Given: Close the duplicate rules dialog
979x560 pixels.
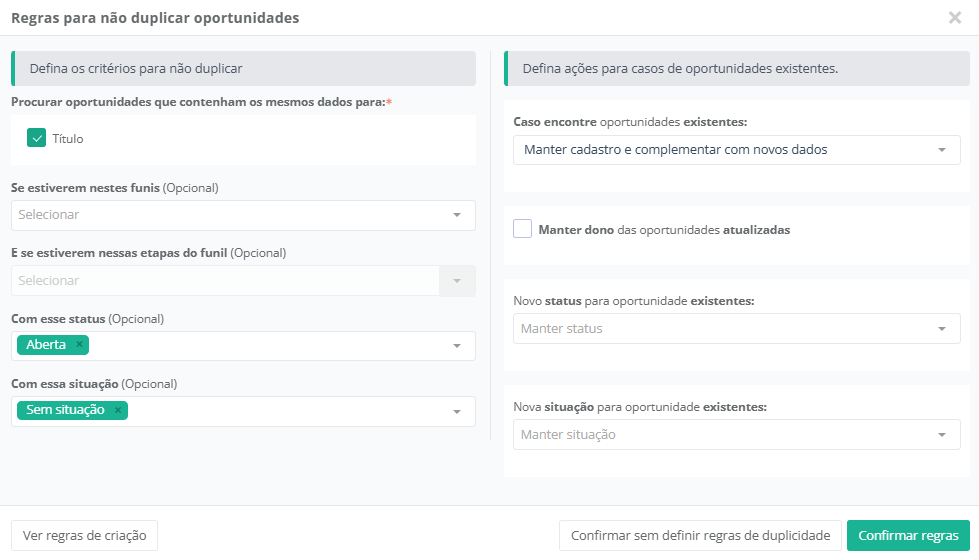Looking at the screenshot, I should pos(954,17).
